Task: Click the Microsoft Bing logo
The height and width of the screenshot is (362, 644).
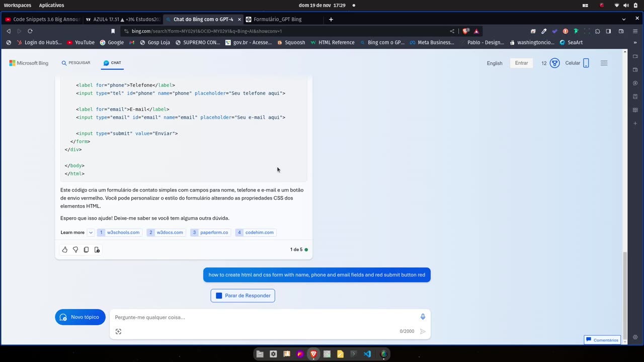Action: click(29, 63)
